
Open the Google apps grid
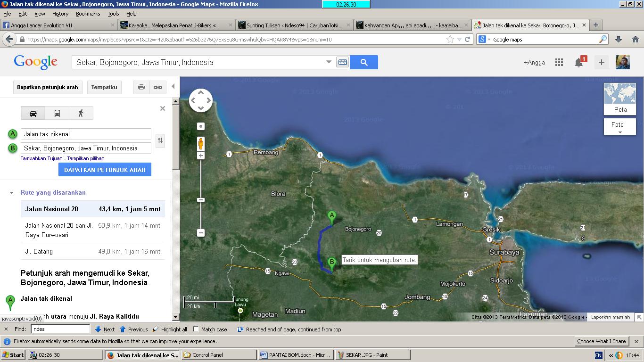pos(559,62)
